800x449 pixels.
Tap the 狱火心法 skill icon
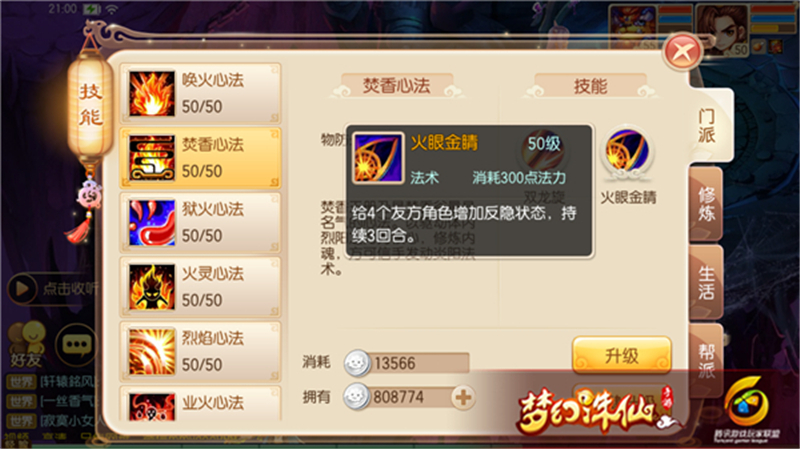click(152, 222)
